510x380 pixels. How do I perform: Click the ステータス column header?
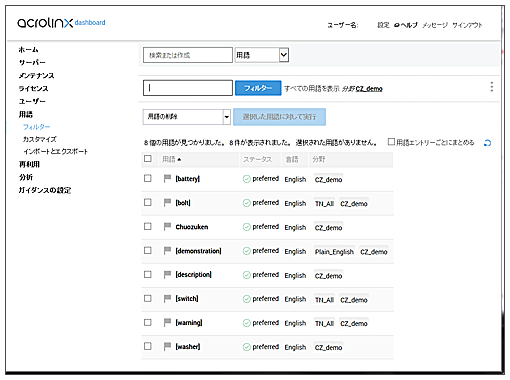[x=257, y=159]
